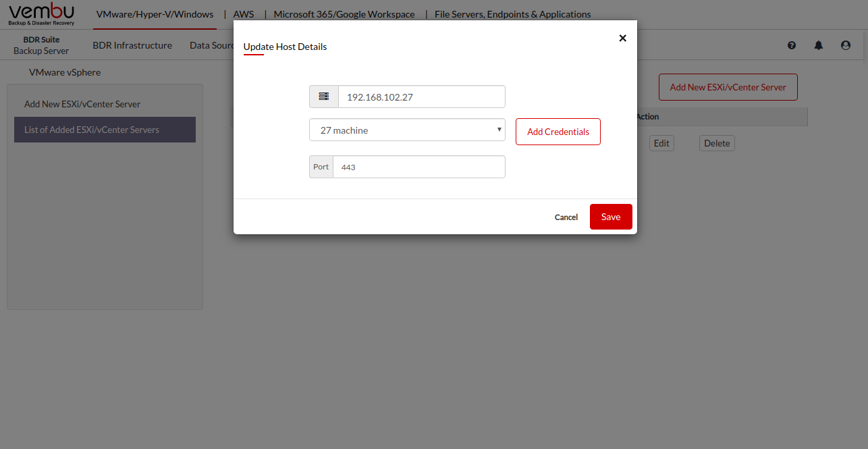Click the Add Credentials button
The width and height of the screenshot is (868, 449).
click(558, 132)
